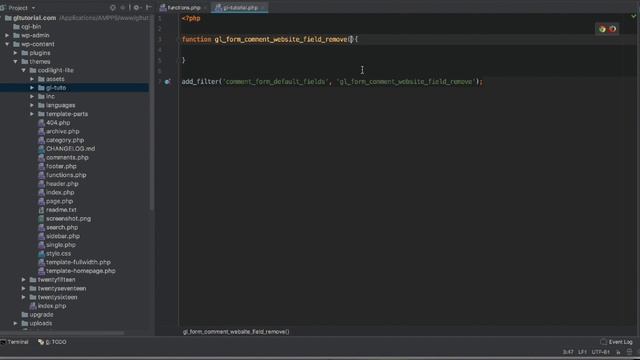Click gl_form_comment_website_field_remove() breadcrumb
The height and width of the screenshot is (360, 640).
(236, 332)
